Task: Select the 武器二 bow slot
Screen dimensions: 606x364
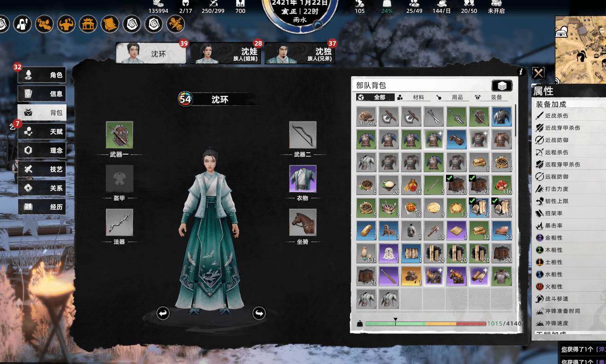Action: tap(303, 135)
